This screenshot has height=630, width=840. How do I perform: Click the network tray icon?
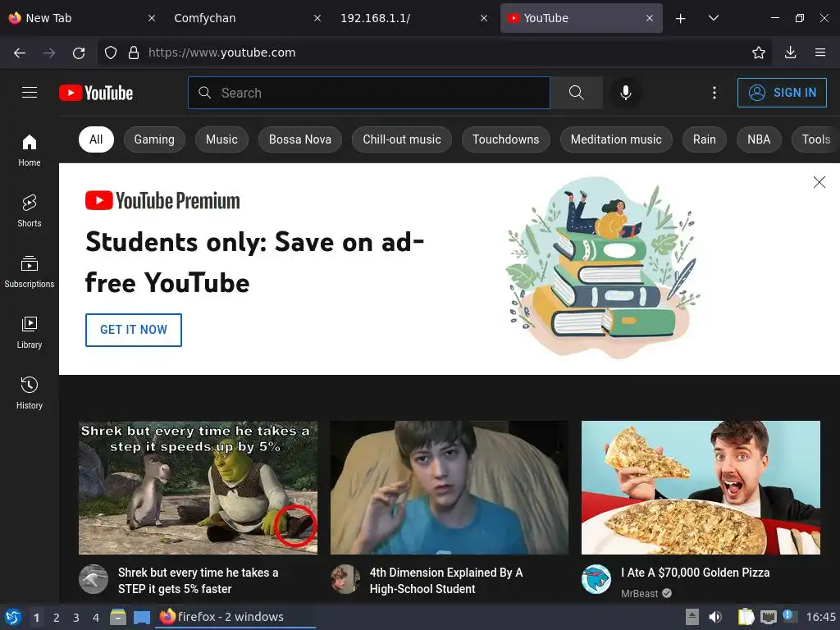pos(768,617)
